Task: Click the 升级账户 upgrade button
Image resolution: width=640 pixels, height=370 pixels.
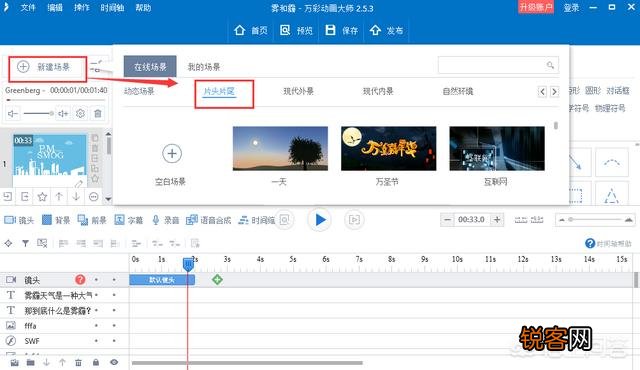Action: [x=536, y=7]
